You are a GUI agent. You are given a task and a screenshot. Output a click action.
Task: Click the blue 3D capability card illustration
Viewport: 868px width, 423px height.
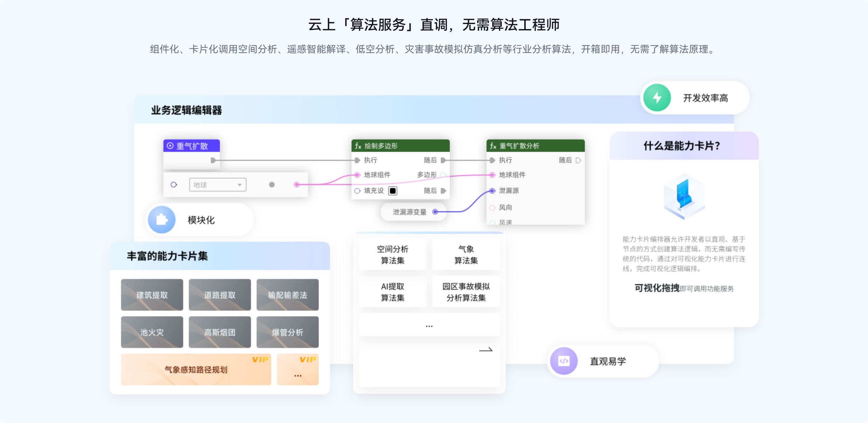click(684, 196)
